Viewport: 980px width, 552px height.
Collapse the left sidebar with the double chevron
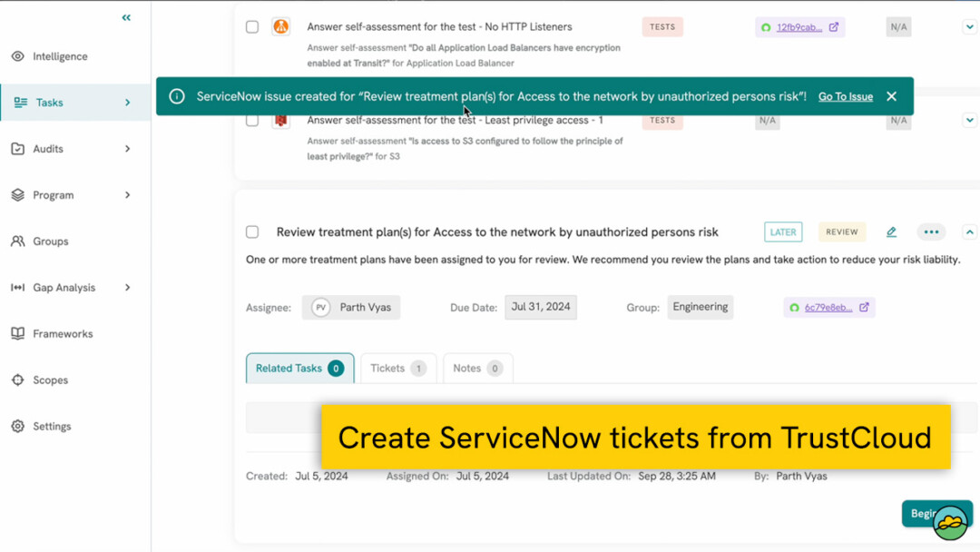125,16
